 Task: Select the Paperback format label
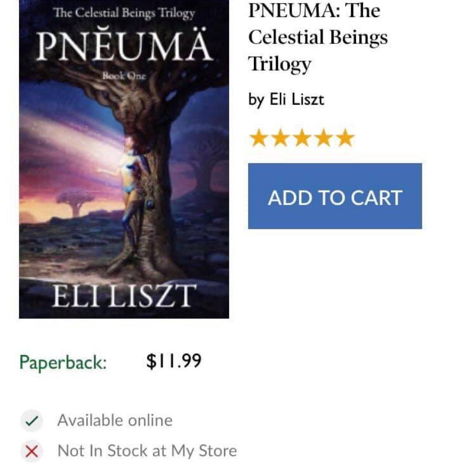tap(63, 362)
